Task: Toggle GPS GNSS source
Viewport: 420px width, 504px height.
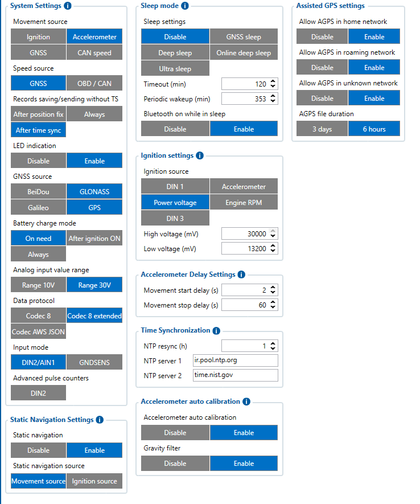Action: click(x=94, y=207)
